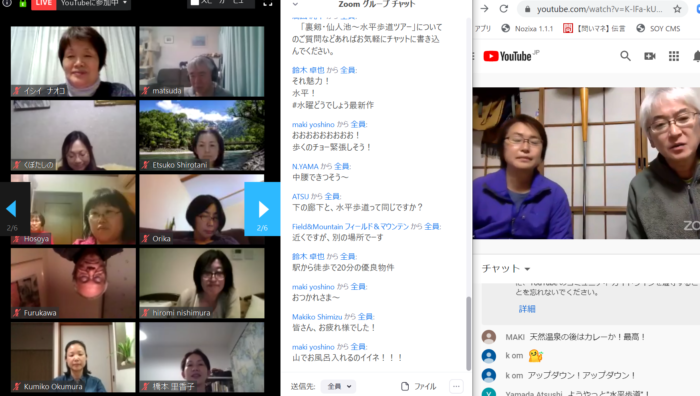Click the YouTube create video camera icon
Image resolution: width=700 pixels, height=396 pixels.
click(650, 56)
